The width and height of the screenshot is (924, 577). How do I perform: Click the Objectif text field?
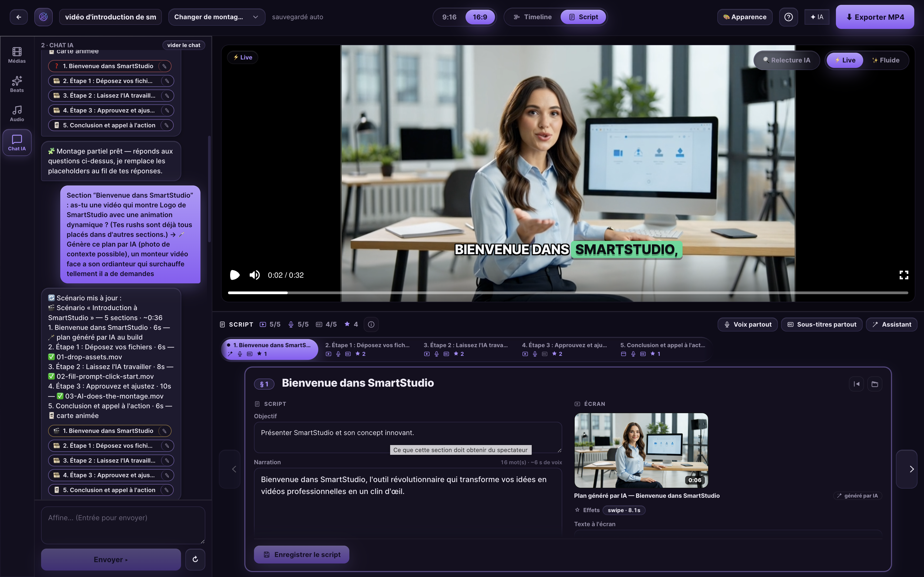(x=408, y=437)
